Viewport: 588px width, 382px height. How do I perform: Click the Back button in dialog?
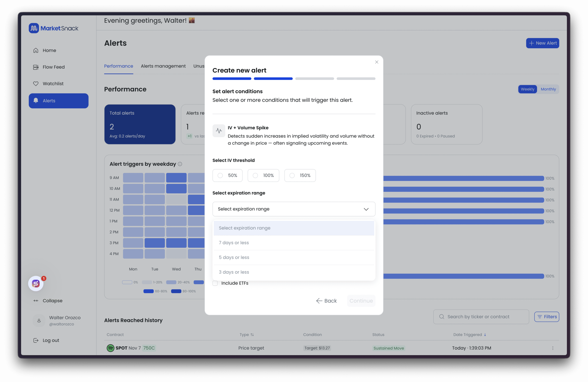click(x=326, y=301)
